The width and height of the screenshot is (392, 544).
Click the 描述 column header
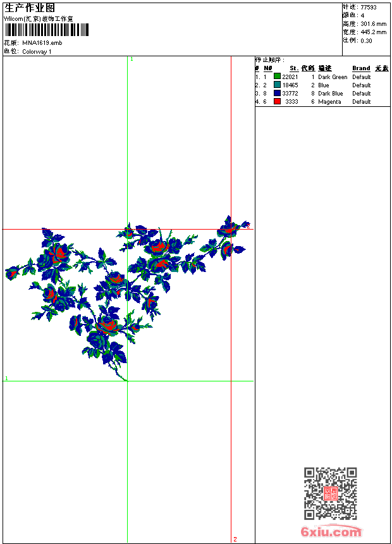[325, 68]
